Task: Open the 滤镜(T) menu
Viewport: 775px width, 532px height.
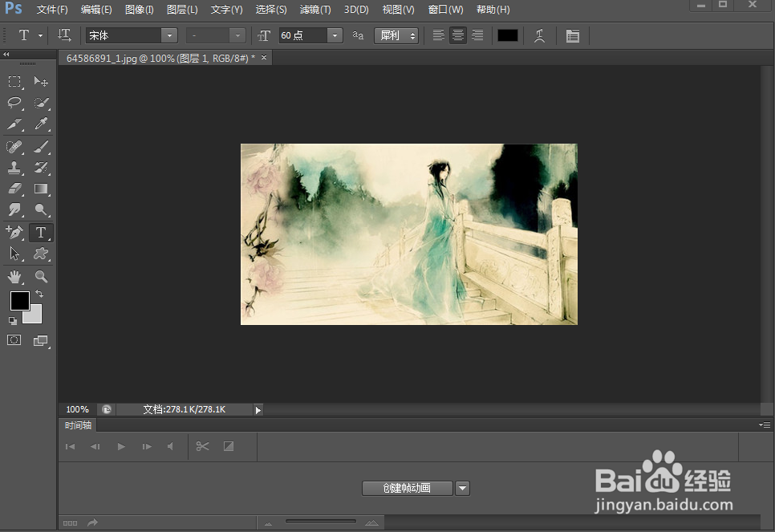Action: (315, 10)
